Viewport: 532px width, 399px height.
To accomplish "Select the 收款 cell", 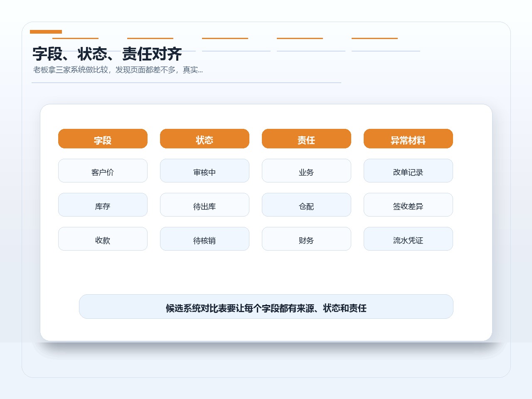I will click(x=103, y=239).
